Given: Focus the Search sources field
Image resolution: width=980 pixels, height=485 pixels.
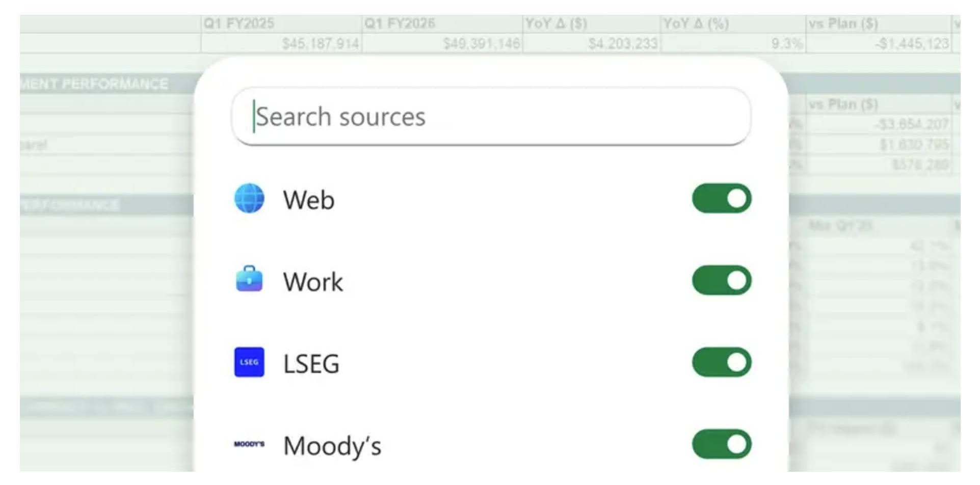Looking at the screenshot, I should tap(491, 117).
